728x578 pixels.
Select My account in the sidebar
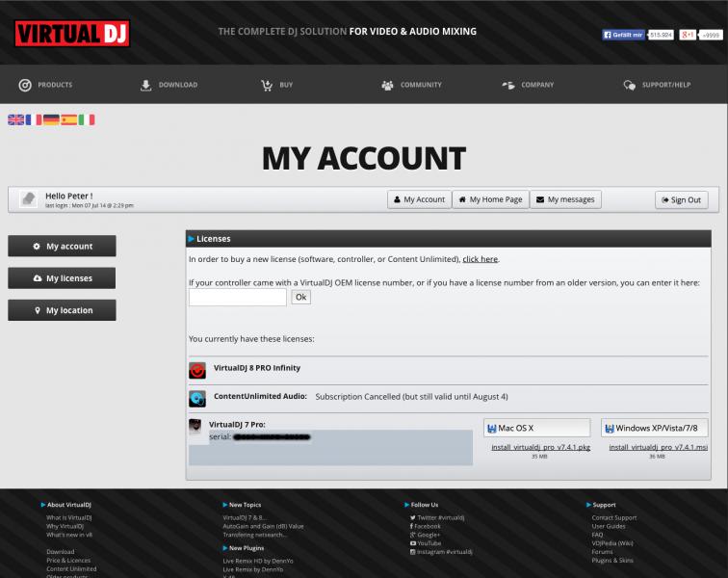62,246
